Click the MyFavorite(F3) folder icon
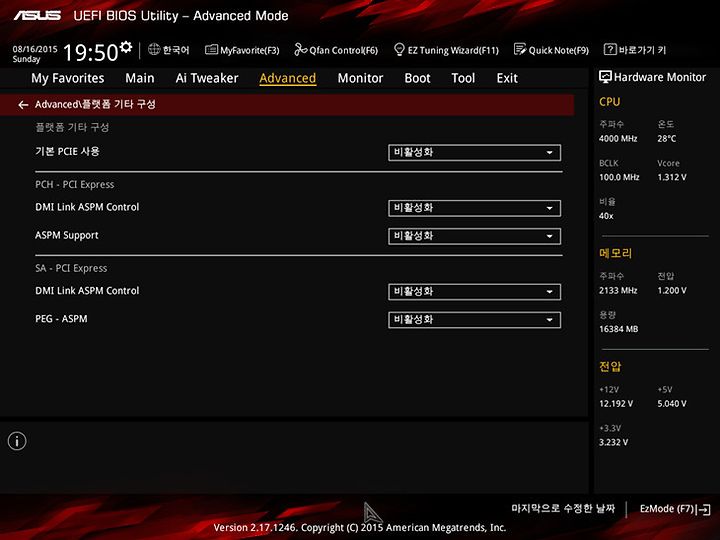Viewport: 720px width, 540px height. [211, 50]
